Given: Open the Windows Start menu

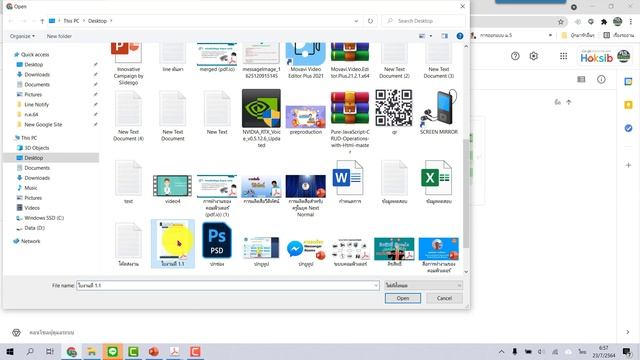Looking at the screenshot, I should pos(10,351).
